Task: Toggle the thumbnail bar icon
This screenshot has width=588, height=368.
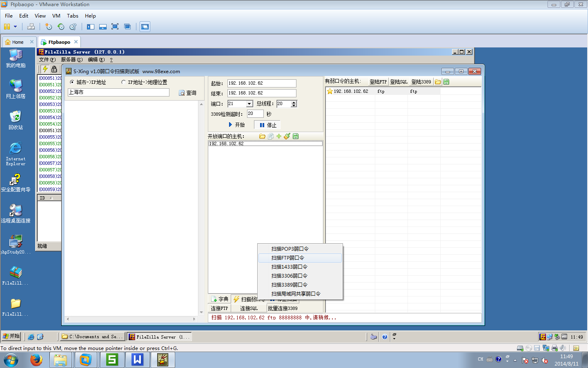Action: (103, 27)
